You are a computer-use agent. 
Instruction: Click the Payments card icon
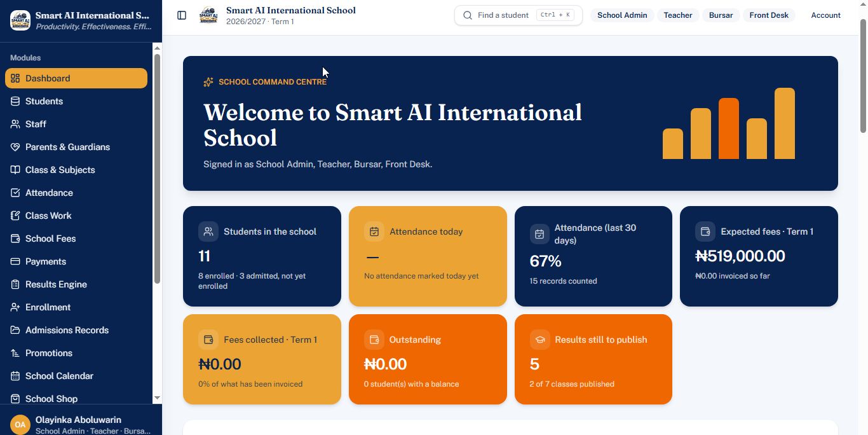(x=15, y=261)
